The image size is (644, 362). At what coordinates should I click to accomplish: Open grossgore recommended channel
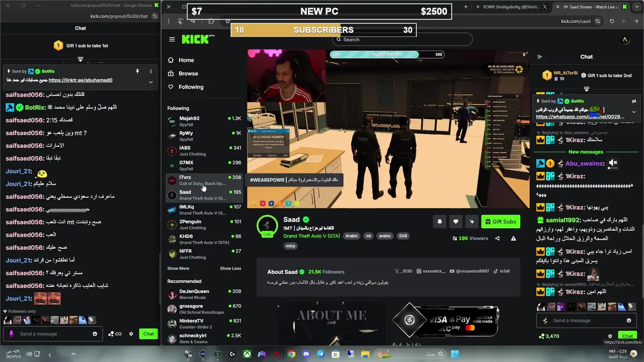coord(204,309)
